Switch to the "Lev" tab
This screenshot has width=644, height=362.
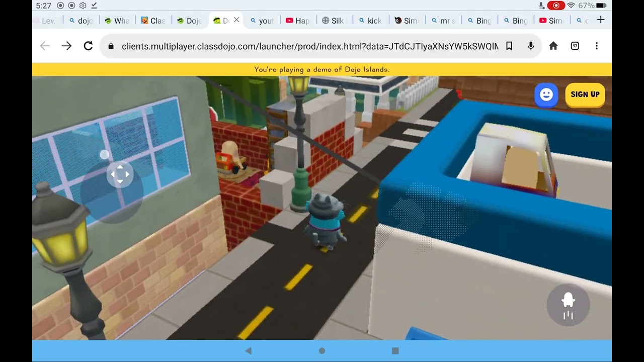pos(48,21)
